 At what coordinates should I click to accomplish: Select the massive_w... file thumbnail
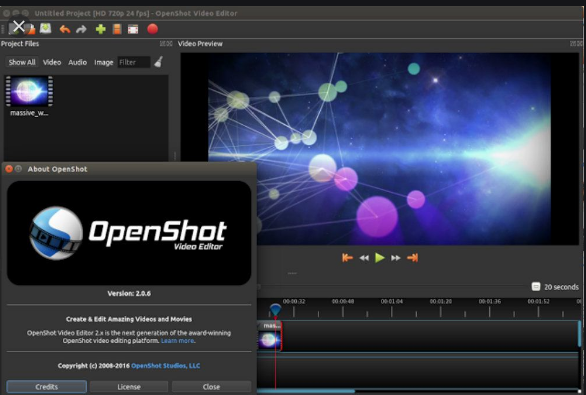point(29,91)
